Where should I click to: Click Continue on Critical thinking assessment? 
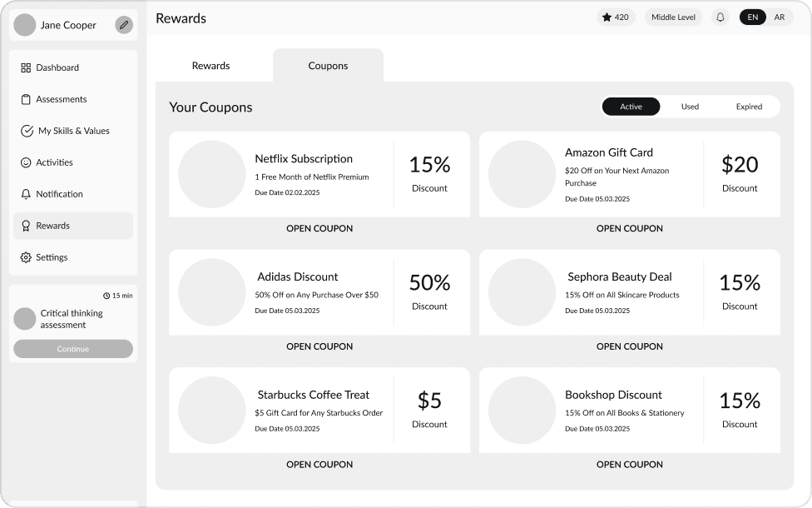pos(73,349)
